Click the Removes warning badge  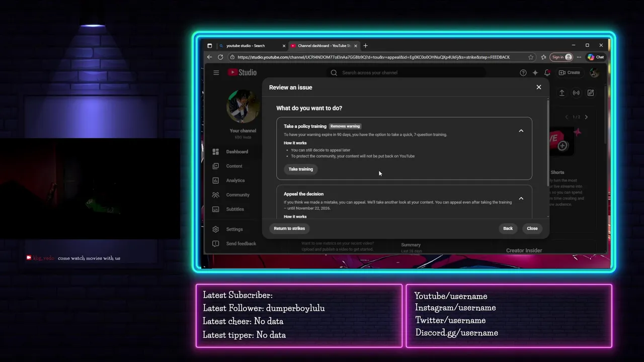pos(345,126)
